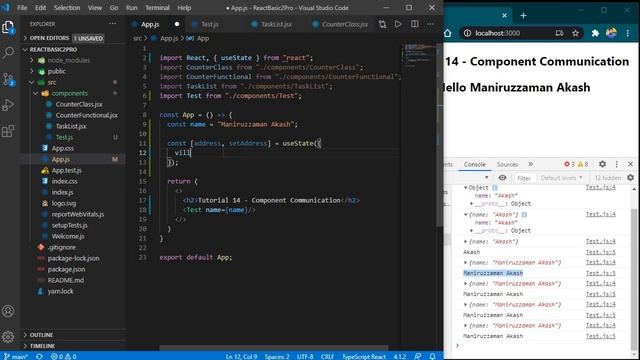Open editor more actions ellipsis
640x360 pixels.
point(430,24)
